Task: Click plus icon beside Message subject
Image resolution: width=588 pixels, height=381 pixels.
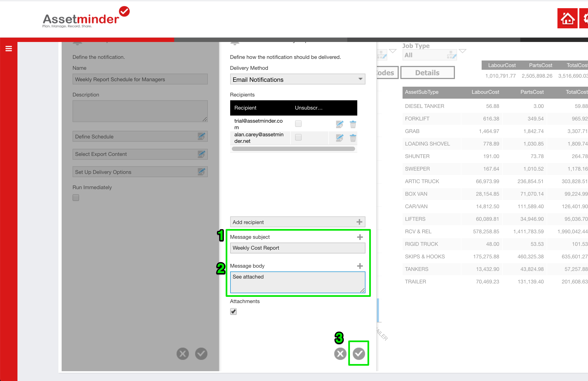Action: (360, 237)
